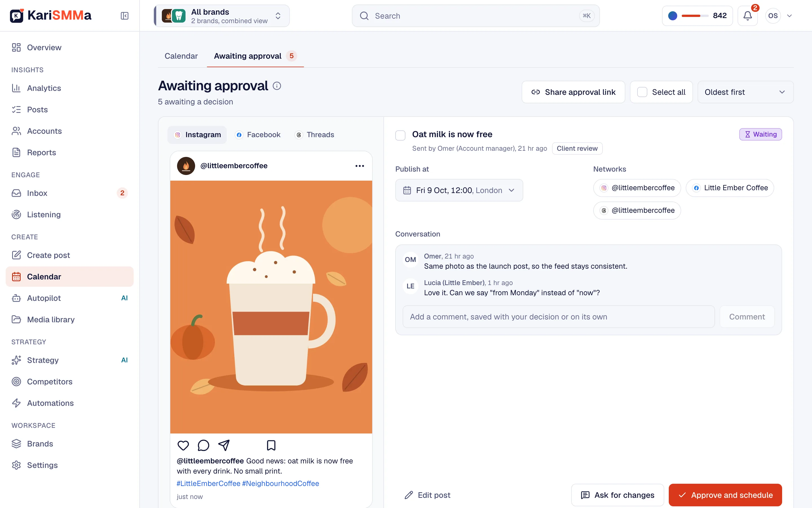Image resolution: width=812 pixels, height=508 pixels.
Task: Tick the Select all checkbox
Action: pos(642,92)
